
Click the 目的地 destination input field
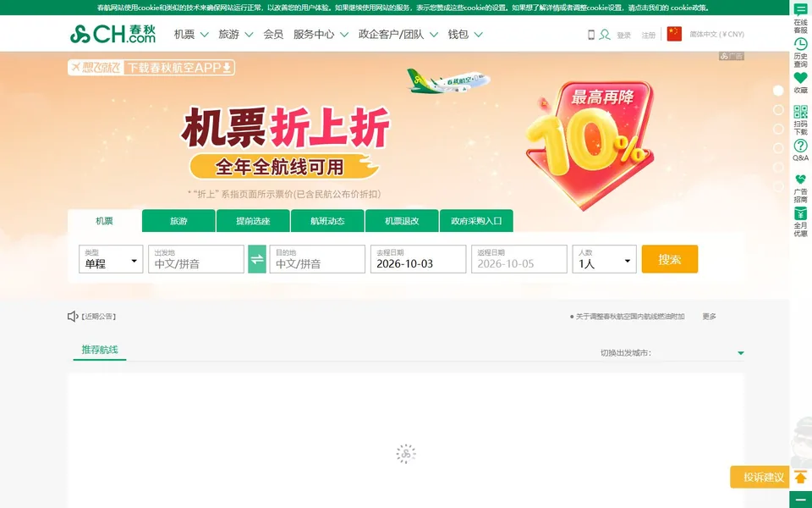317,259
